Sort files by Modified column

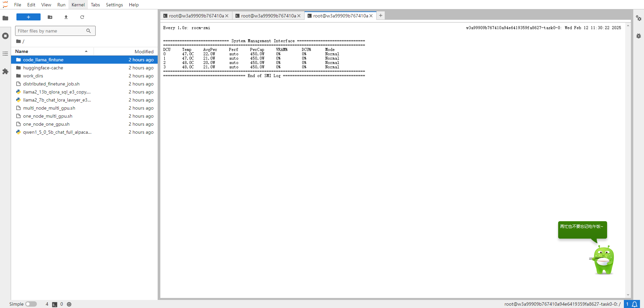pos(144,52)
